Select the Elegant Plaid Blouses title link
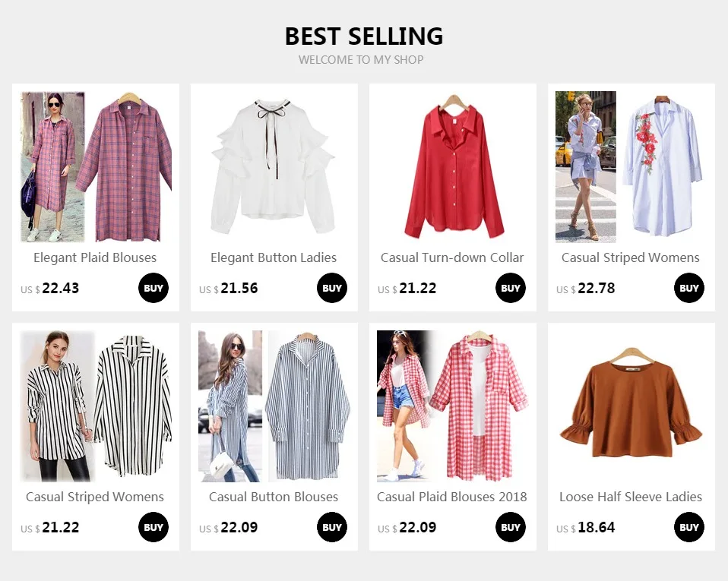Screen dimensions: 728x581 (95, 258)
